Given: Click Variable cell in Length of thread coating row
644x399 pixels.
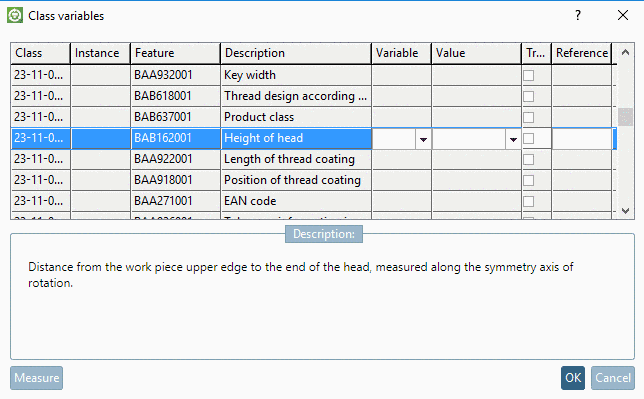Looking at the screenshot, I should [x=401, y=159].
